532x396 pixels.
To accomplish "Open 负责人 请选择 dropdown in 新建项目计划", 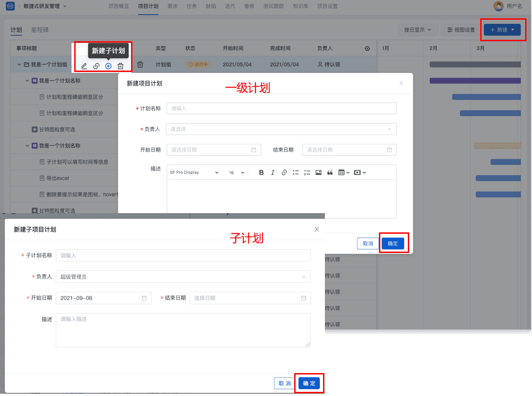I will [281, 129].
